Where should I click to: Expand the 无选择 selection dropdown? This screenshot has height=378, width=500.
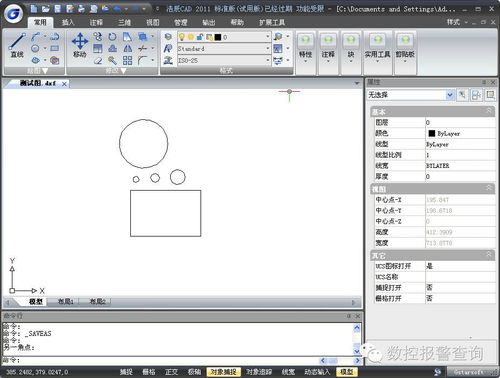(410, 95)
